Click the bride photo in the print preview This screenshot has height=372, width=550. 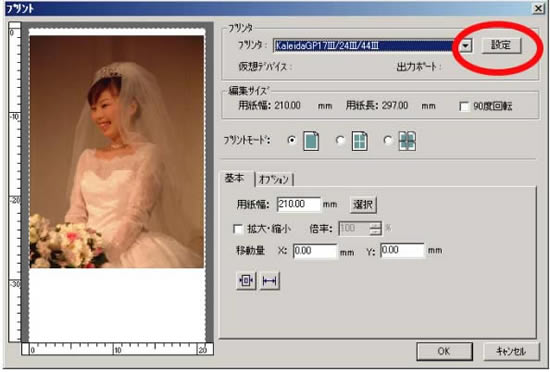(117, 152)
